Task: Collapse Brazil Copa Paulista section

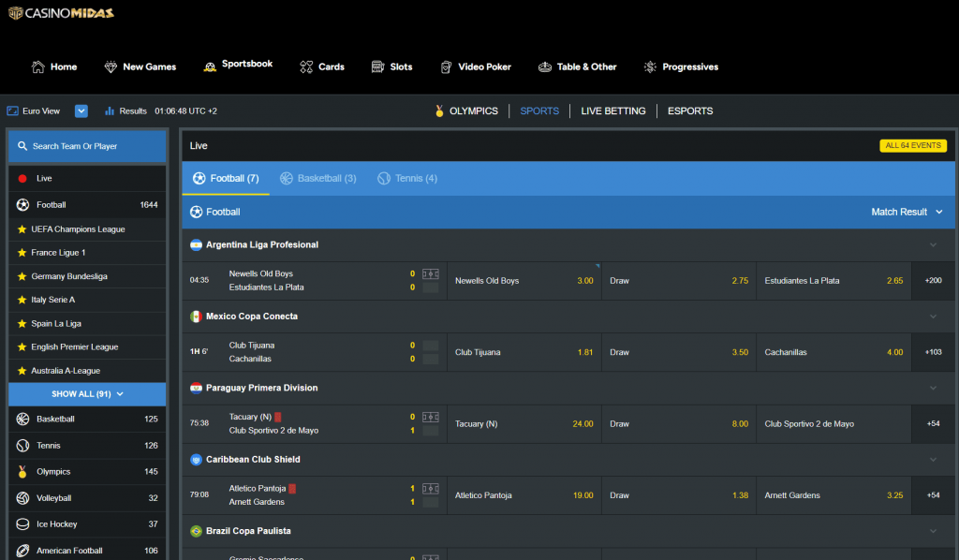Action: pos(934,531)
